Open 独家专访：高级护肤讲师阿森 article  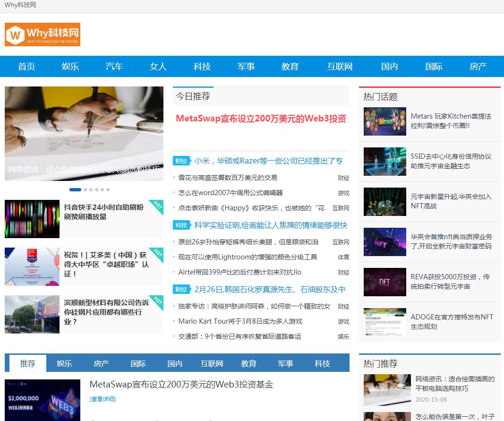click(x=254, y=306)
